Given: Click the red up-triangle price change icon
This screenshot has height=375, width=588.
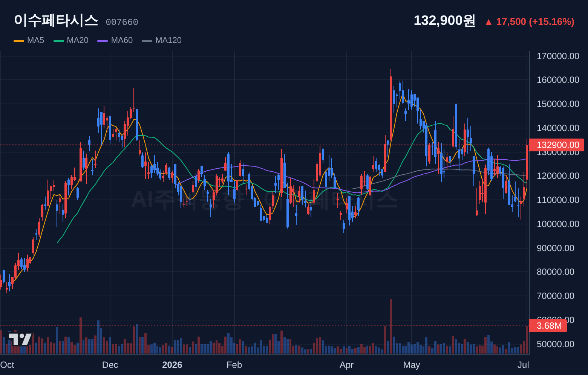Looking at the screenshot, I should pos(488,22).
